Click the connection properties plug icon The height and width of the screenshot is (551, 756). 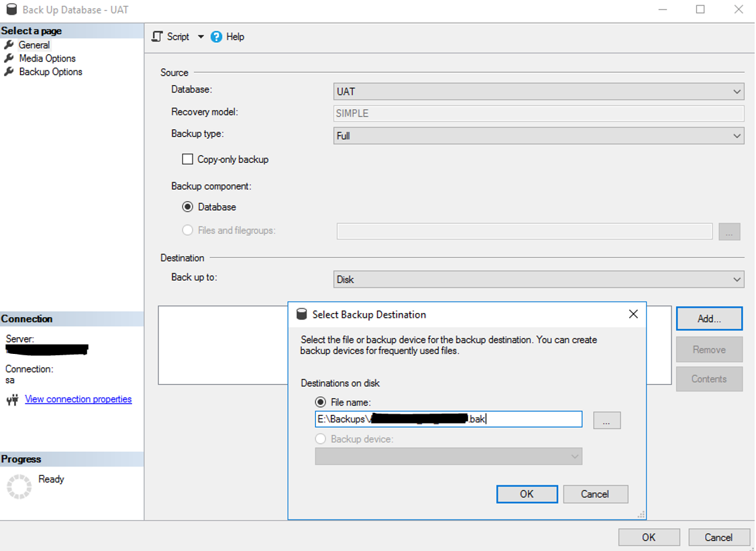pyautogui.click(x=13, y=400)
